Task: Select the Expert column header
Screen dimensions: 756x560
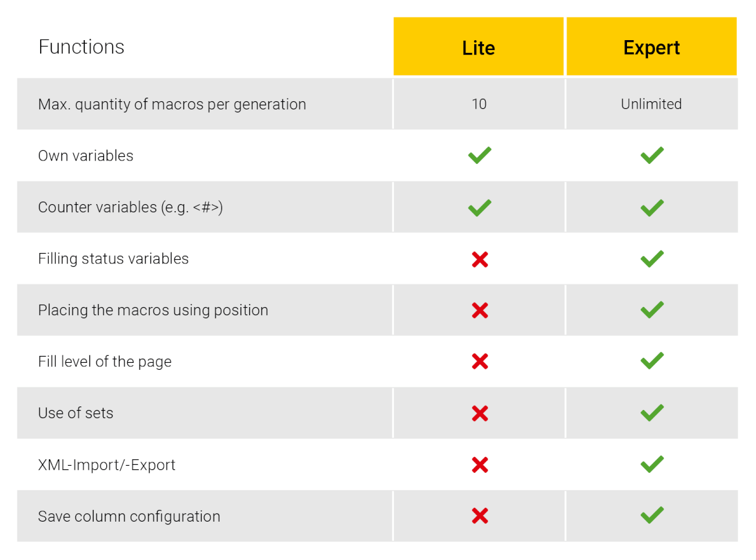Action: tap(651, 47)
